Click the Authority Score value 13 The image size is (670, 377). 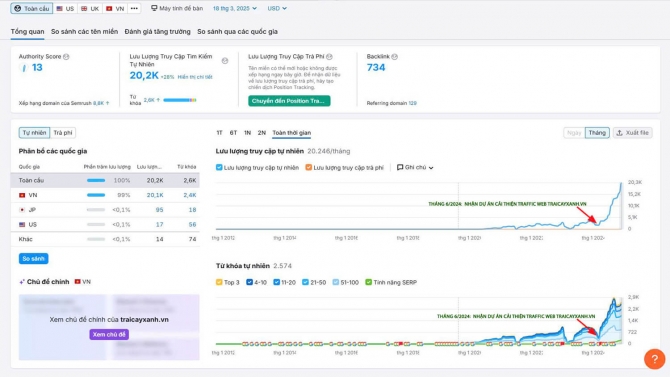[37, 68]
